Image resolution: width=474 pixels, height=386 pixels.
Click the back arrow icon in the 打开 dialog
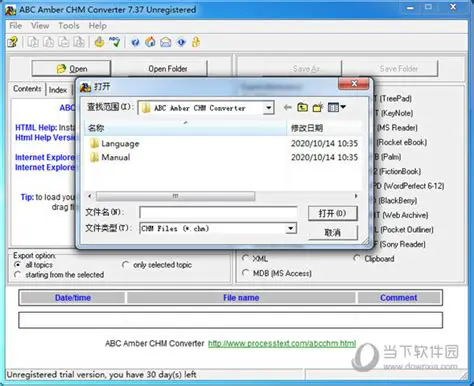coord(287,107)
